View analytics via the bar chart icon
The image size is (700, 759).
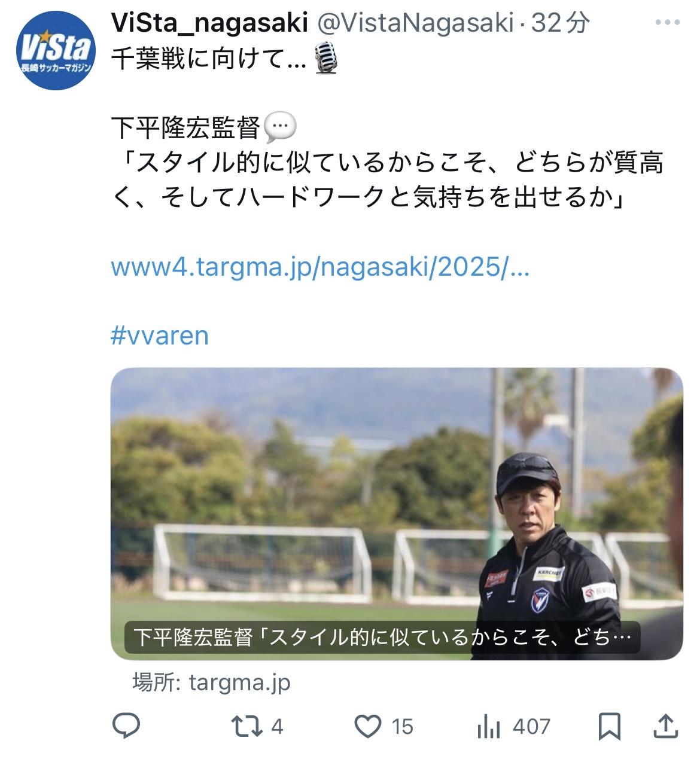point(488,727)
